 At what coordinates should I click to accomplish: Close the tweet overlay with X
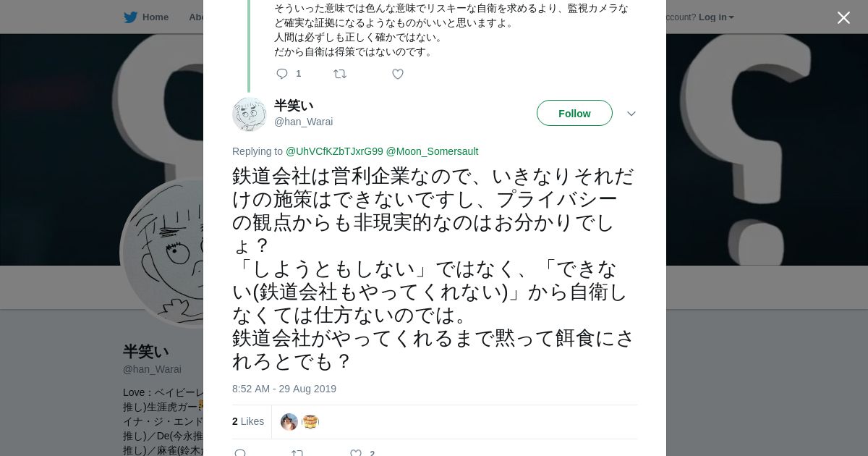(843, 18)
